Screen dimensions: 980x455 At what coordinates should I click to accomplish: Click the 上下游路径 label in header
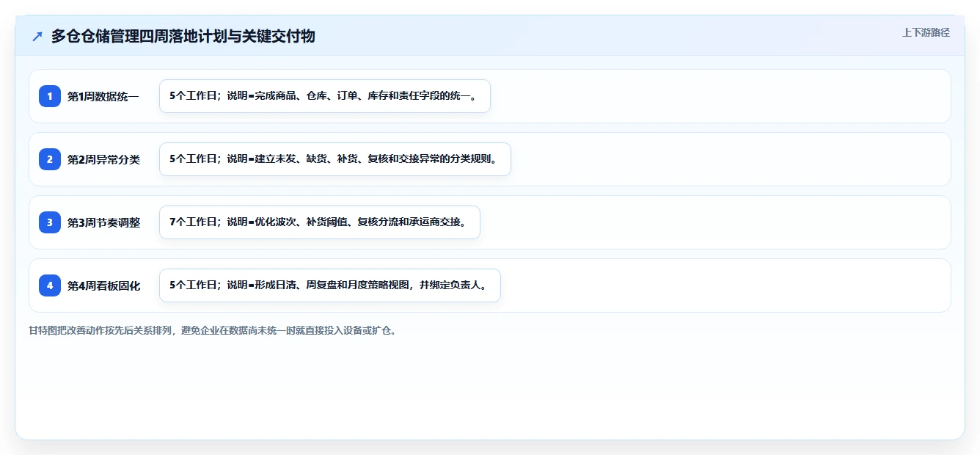click(x=926, y=32)
